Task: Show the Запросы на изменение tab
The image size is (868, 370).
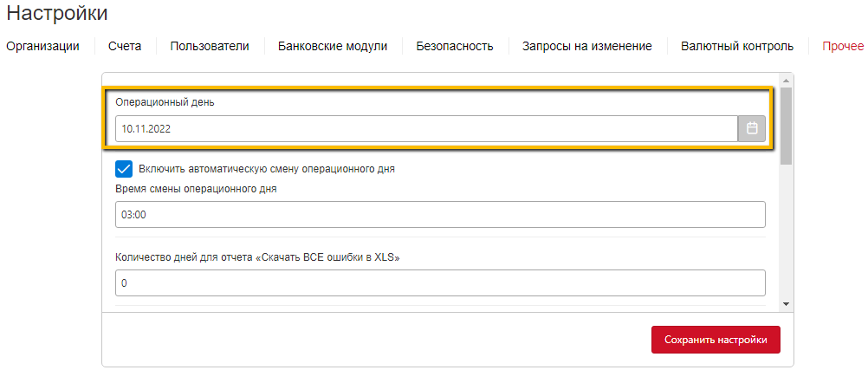Action: [x=586, y=47]
